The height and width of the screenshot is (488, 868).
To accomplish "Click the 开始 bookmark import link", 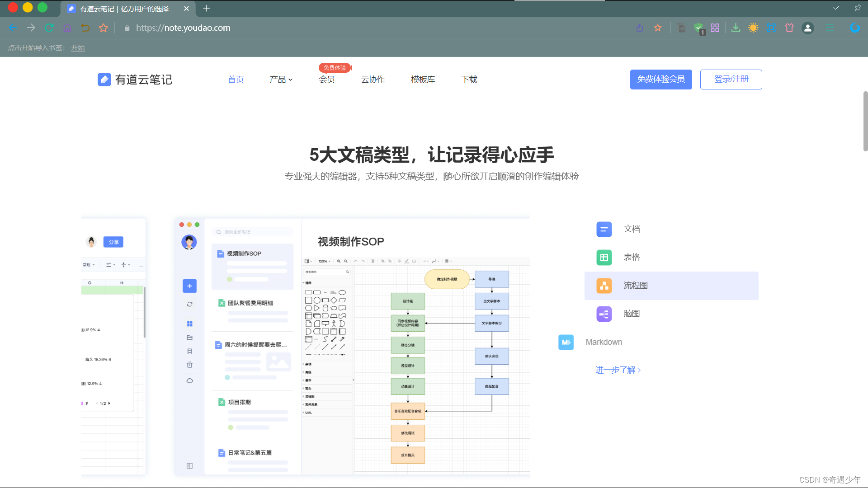I will click(x=78, y=47).
